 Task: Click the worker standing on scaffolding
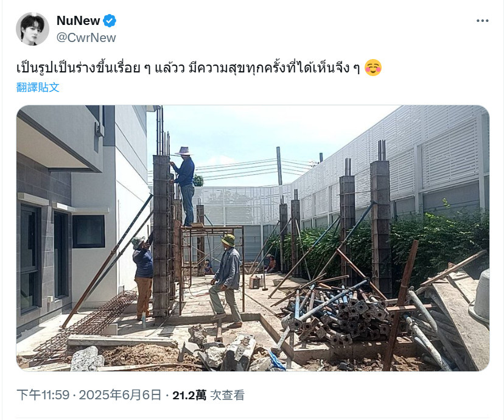coord(184,186)
